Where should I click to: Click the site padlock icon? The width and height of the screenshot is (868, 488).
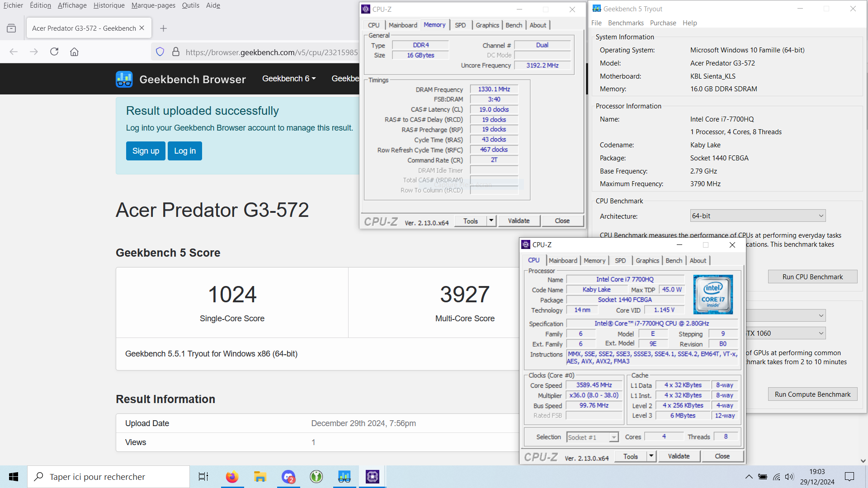point(176,52)
